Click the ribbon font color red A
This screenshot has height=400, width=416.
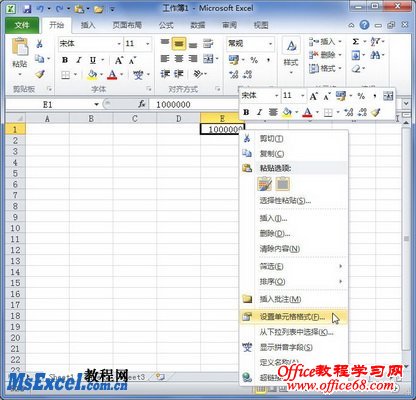112,74
